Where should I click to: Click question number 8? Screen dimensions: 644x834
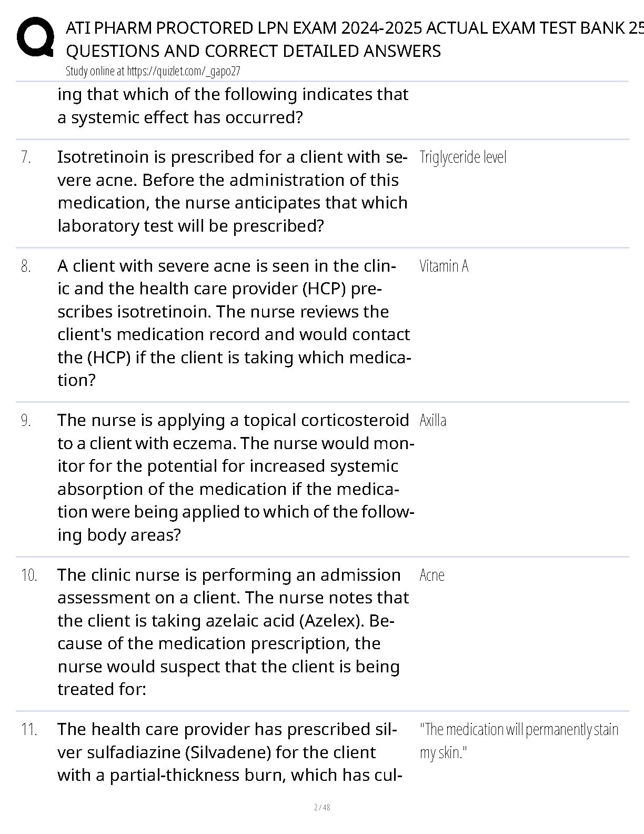pos(26,266)
